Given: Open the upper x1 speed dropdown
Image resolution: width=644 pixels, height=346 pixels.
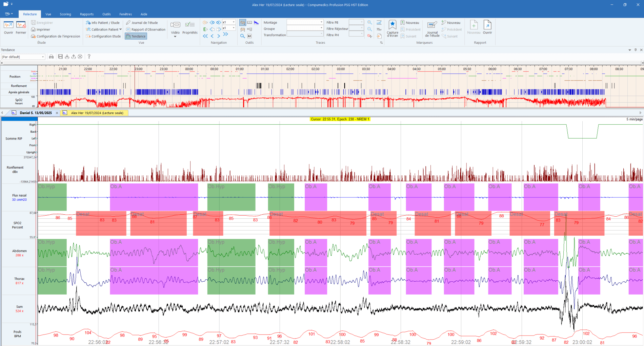Looking at the screenshot, I should pos(234,22).
